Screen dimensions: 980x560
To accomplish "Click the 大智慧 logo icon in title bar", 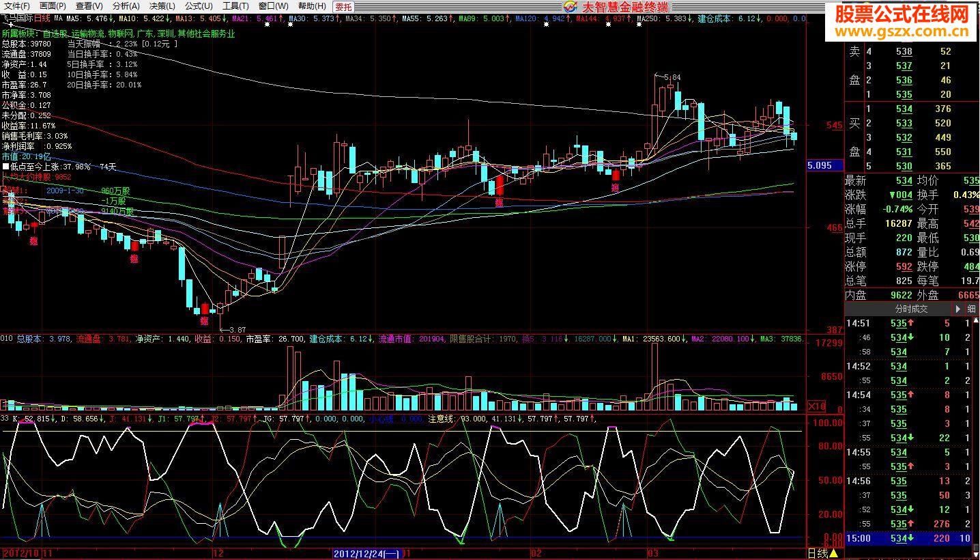I will click(571, 6).
